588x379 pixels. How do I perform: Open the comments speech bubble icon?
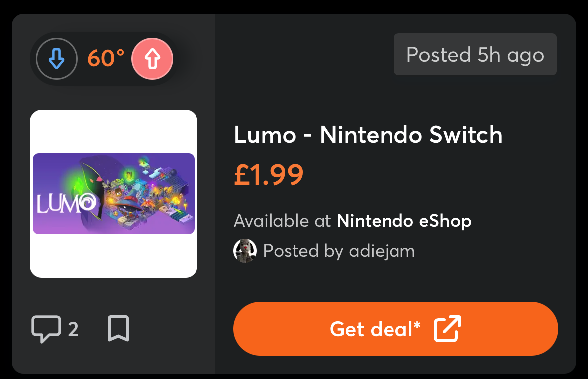pos(46,329)
